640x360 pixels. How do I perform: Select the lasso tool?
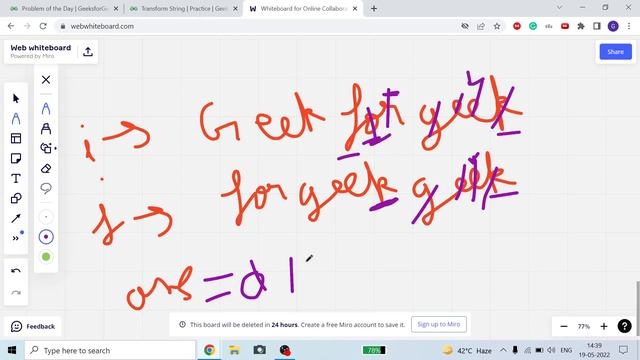46,188
